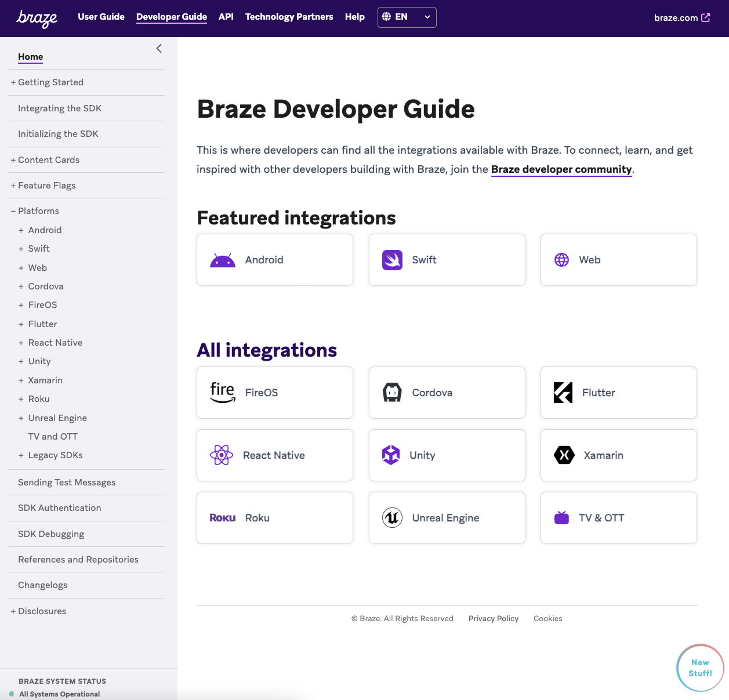
Task: Open the Privacy Policy footer link
Action: tap(494, 619)
